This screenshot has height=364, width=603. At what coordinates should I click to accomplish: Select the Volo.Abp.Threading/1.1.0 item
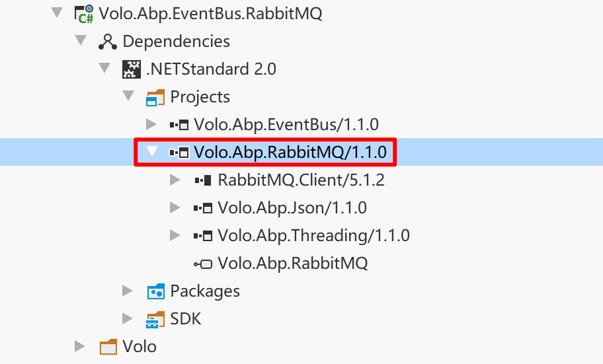(313, 236)
